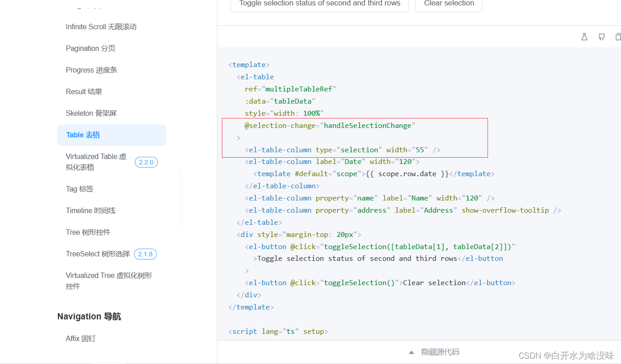Select Table 表格 in the sidebar
The image size is (621, 364).
pyautogui.click(x=83, y=135)
